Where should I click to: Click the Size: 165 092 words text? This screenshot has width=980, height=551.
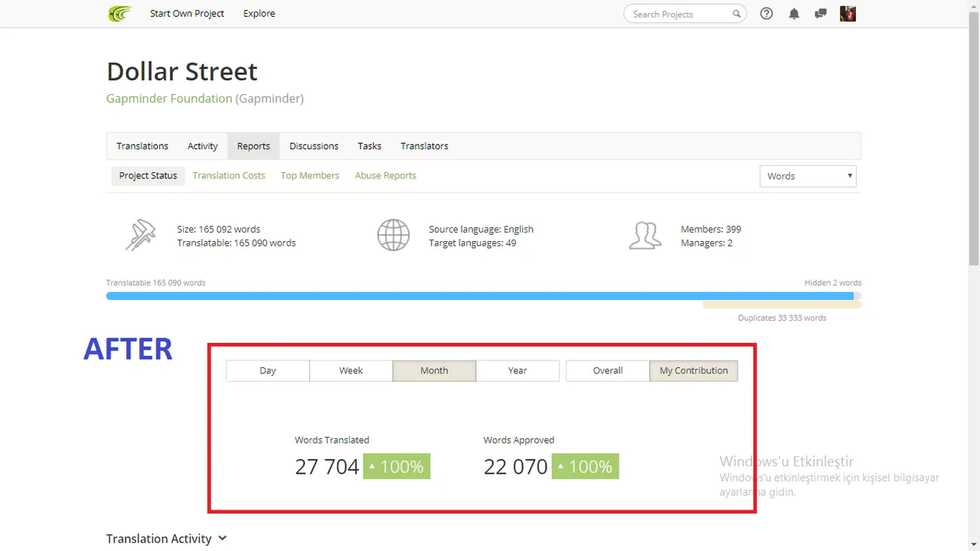tap(219, 230)
